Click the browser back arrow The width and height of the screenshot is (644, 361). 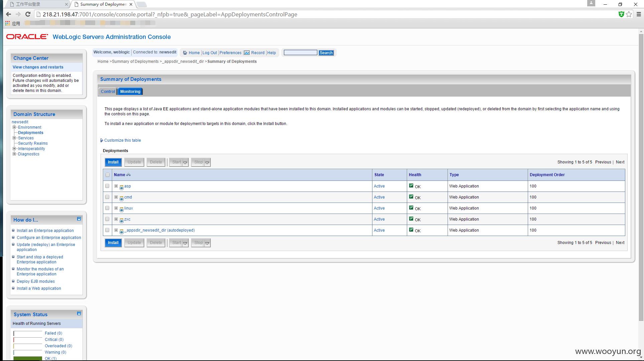[9, 14]
